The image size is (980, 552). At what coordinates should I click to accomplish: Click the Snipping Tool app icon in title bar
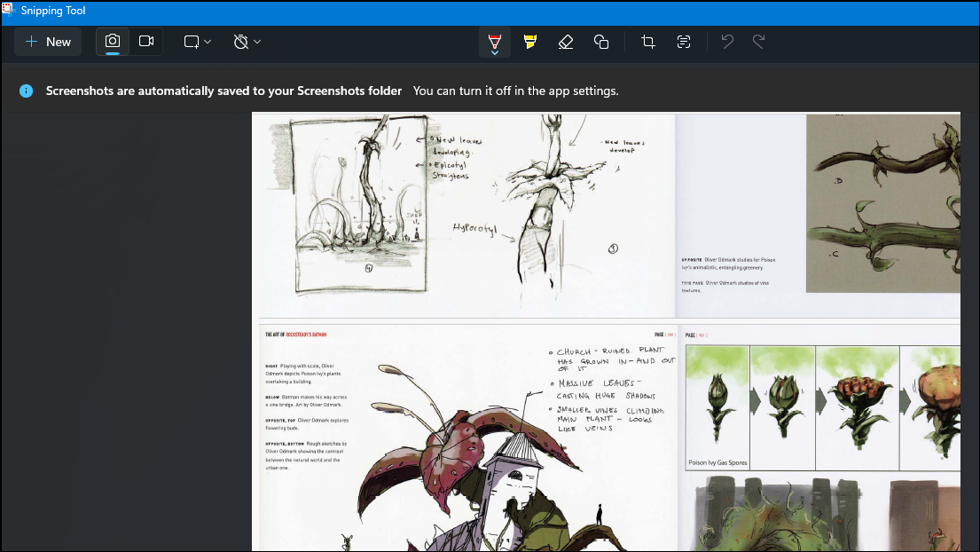click(x=8, y=10)
